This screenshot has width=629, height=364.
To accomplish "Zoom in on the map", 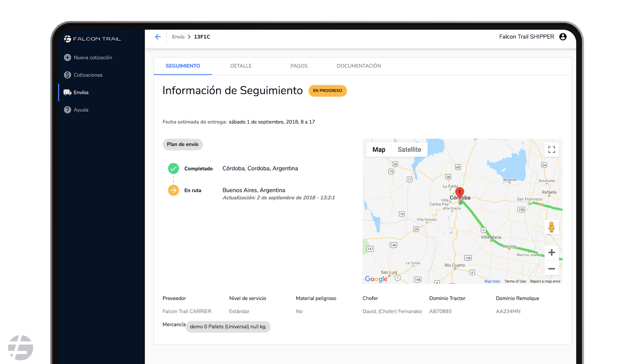I will click(x=552, y=252).
